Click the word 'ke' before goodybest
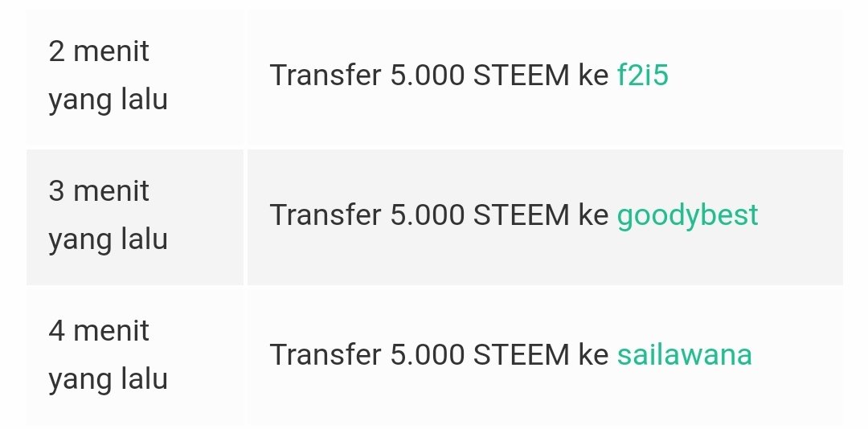Image resolution: width=868 pixels, height=429 pixels. [593, 214]
